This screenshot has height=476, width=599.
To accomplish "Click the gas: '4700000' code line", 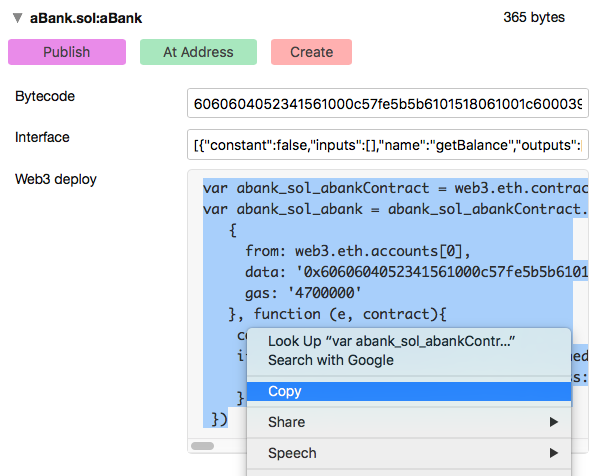I will click(303, 293).
